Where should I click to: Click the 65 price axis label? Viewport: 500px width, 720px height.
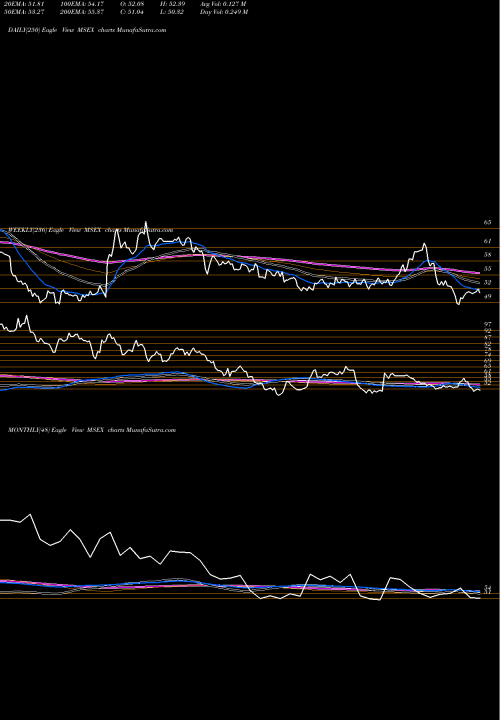pos(487,222)
